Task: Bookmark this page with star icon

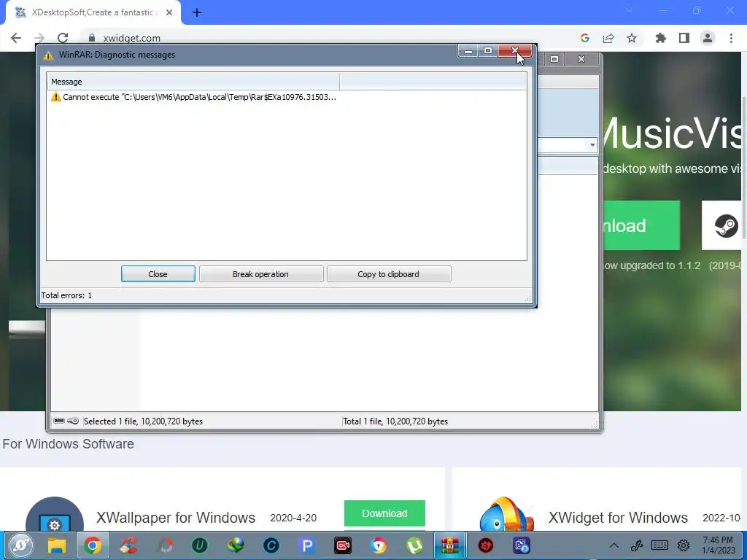Action: 632,38
